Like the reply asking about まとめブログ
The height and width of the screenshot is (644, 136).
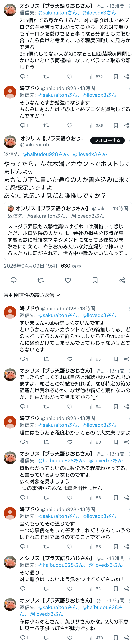click(70, 125)
